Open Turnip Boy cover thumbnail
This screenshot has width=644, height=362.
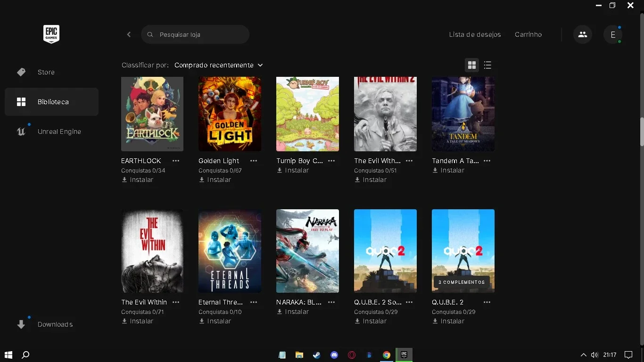pos(307,114)
